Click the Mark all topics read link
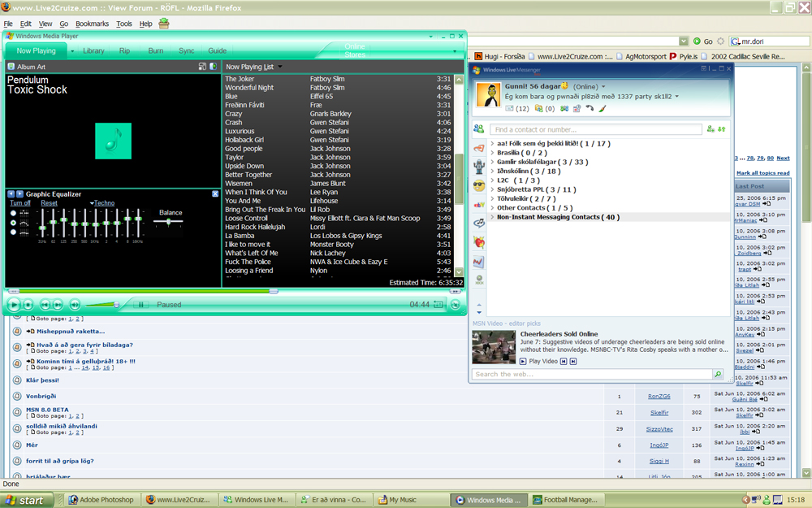The image size is (812, 508). (x=762, y=173)
